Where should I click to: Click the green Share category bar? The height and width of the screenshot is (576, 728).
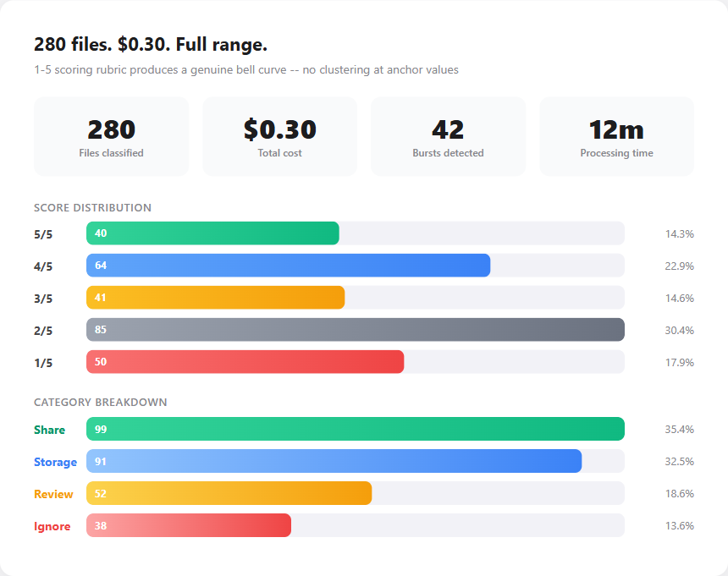tap(356, 429)
